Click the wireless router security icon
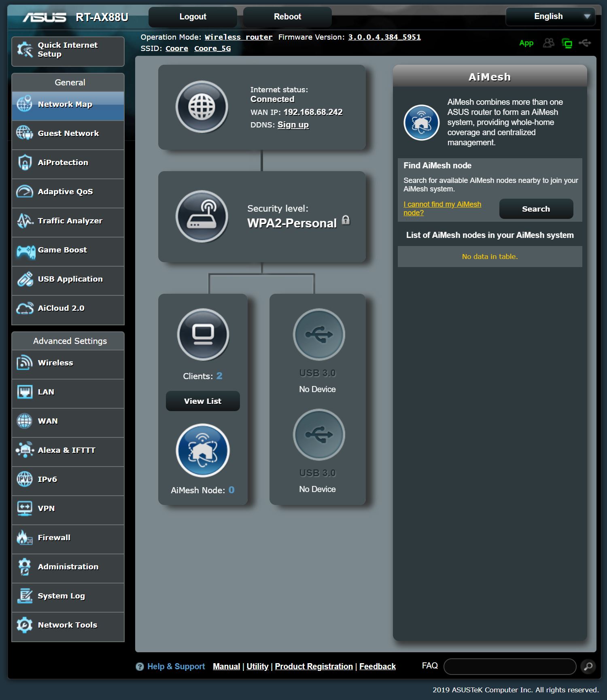This screenshot has width=607, height=700. (202, 216)
